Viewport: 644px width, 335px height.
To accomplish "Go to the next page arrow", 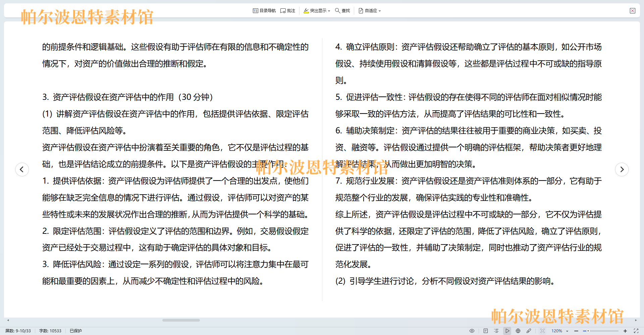I will pyautogui.click(x=622, y=170).
